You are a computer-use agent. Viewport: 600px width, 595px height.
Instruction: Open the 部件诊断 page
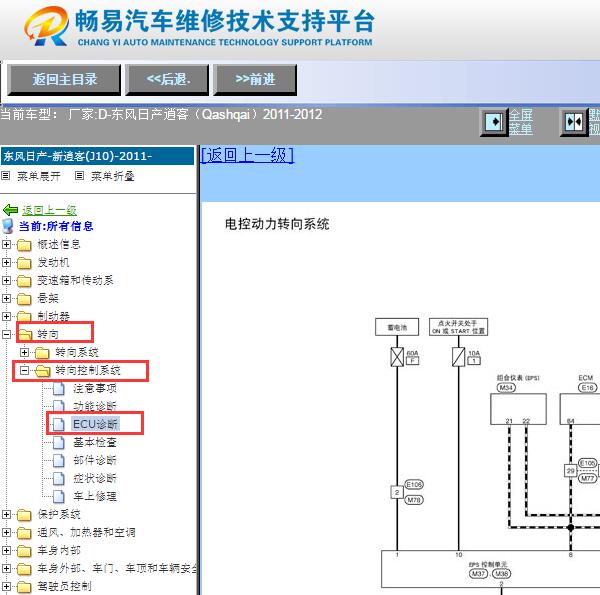[95, 460]
